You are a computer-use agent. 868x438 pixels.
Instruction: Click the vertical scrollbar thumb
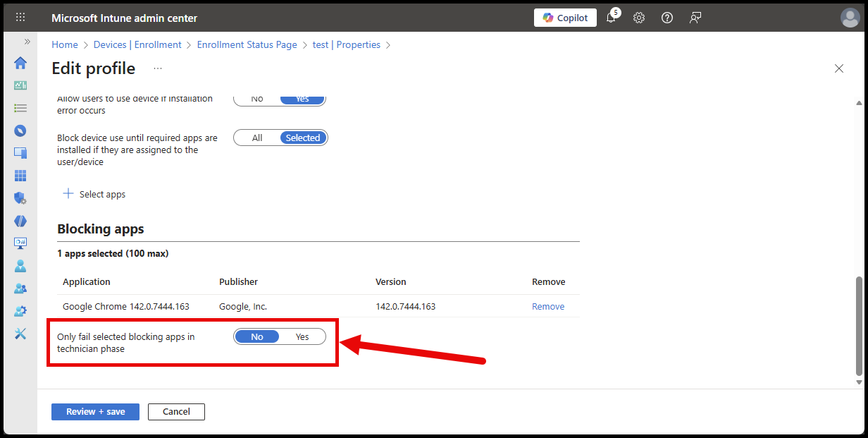coord(859,326)
